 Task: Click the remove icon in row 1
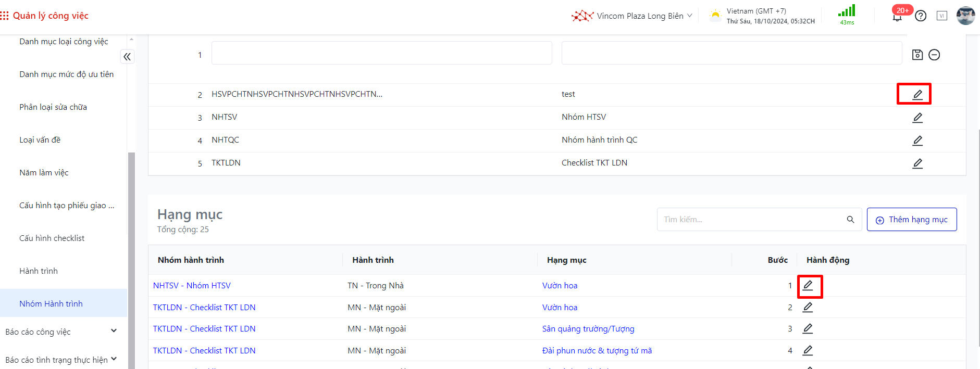[x=934, y=55]
